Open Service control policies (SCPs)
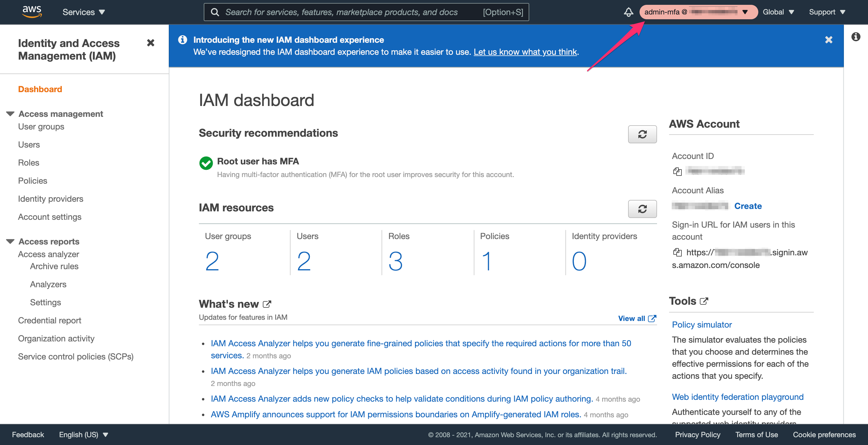 click(x=76, y=357)
